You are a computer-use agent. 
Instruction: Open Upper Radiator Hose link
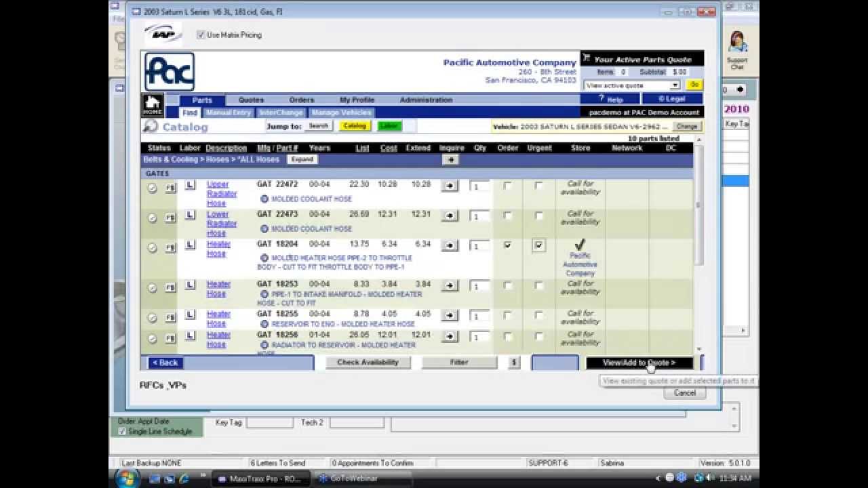click(222, 194)
